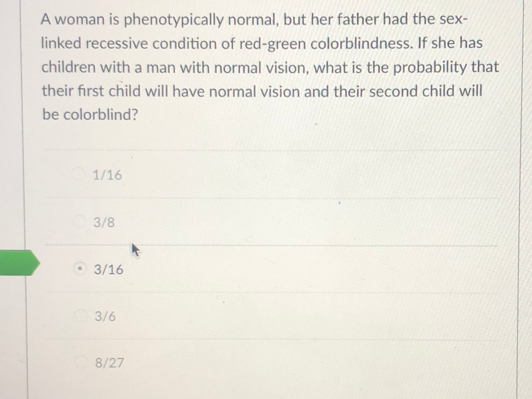Click the green arrow marker beside 3/16
This screenshot has width=532, height=399.
(20, 262)
